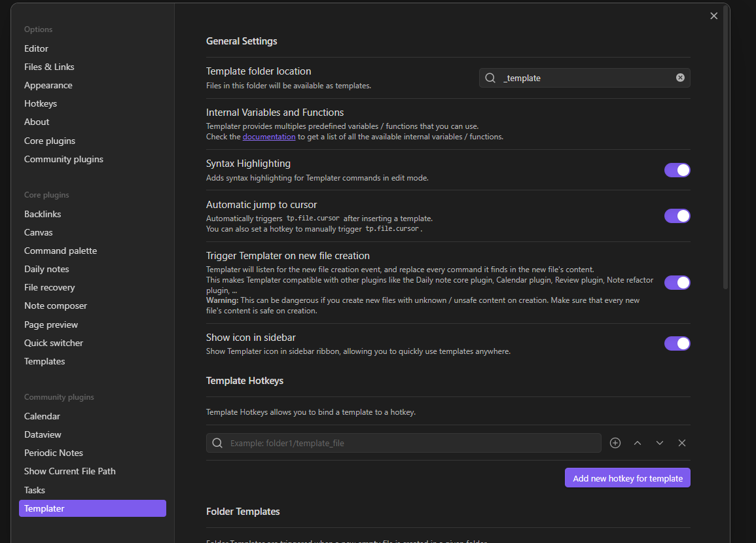Focus the hotkey template file input field

(x=404, y=443)
